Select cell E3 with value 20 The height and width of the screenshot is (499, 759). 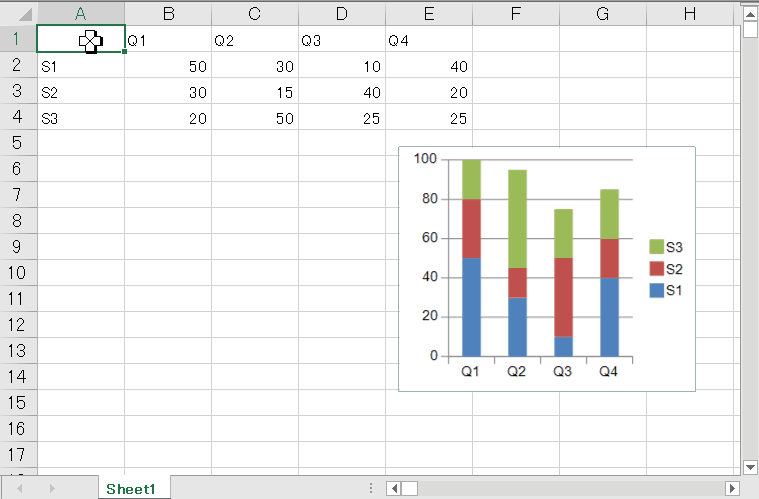click(429, 91)
